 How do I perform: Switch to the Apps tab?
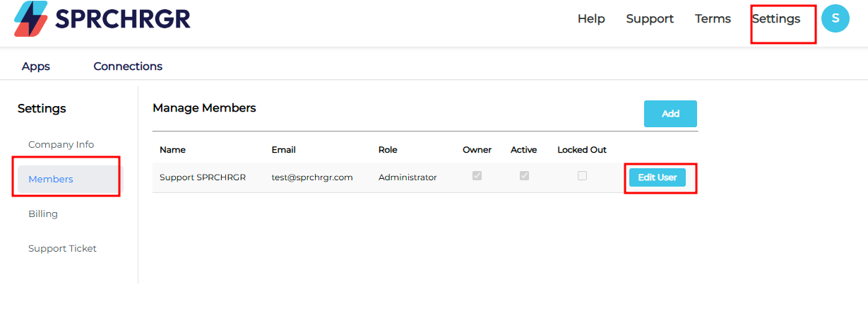click(36, 66)
